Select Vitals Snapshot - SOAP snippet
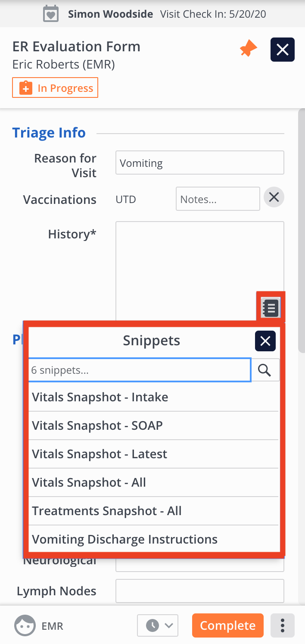305x644 pixels. 97,425
